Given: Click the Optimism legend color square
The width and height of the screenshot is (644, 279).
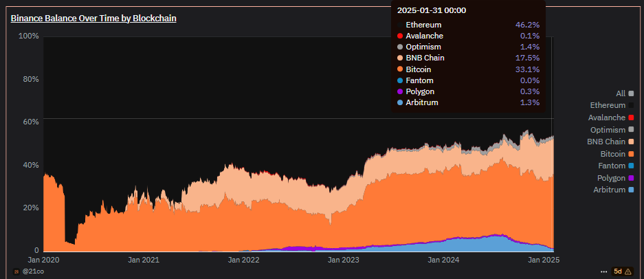Looking at the screenshot, I should (x=631, y=130).
